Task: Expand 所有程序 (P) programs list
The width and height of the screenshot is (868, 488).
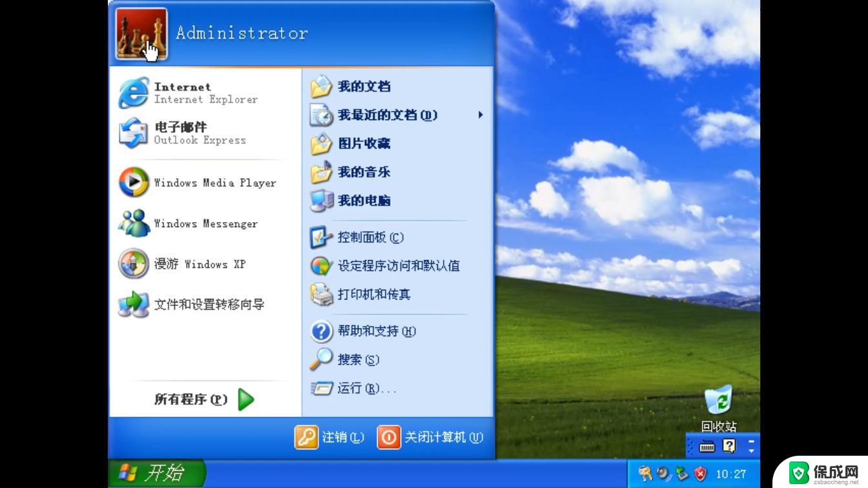Action: pos(205,400)
